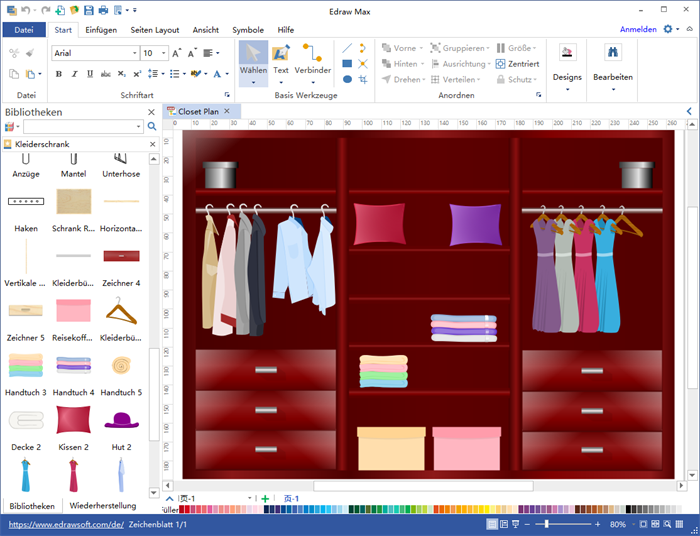Screen dimensions: 700x536
Task: Click the Anmelden sign-in link
Action: 638,30
